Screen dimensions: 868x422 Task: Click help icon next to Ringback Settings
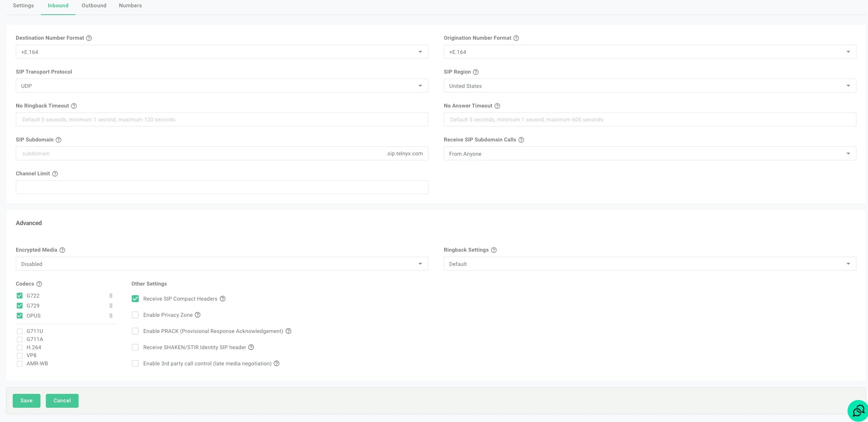point(494,250)
